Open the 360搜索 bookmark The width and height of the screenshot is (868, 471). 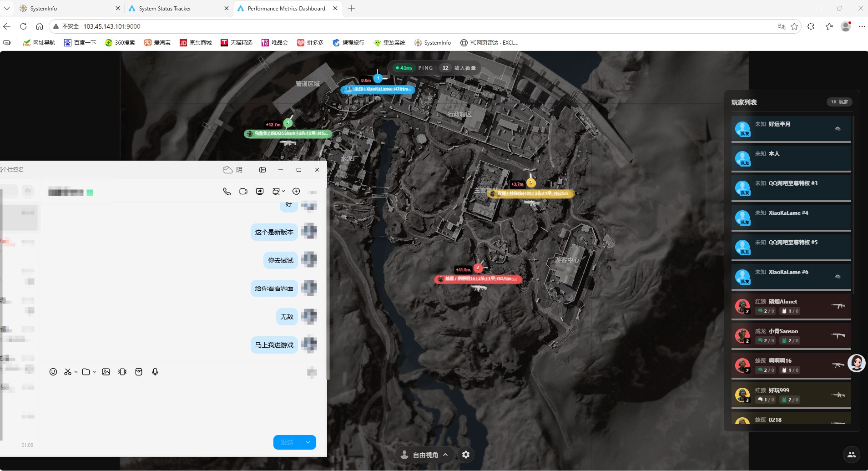120,43
